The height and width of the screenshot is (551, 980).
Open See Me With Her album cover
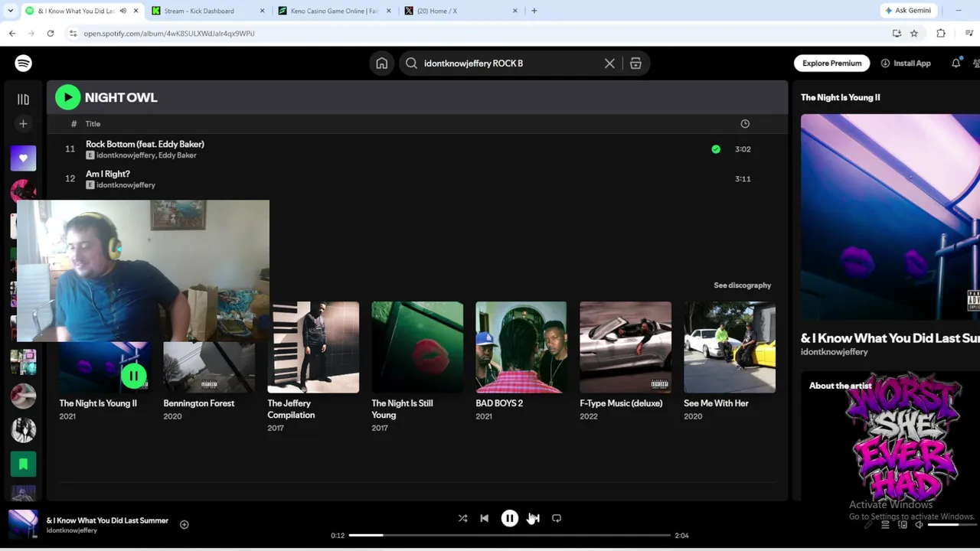click(x=730, y=347)
